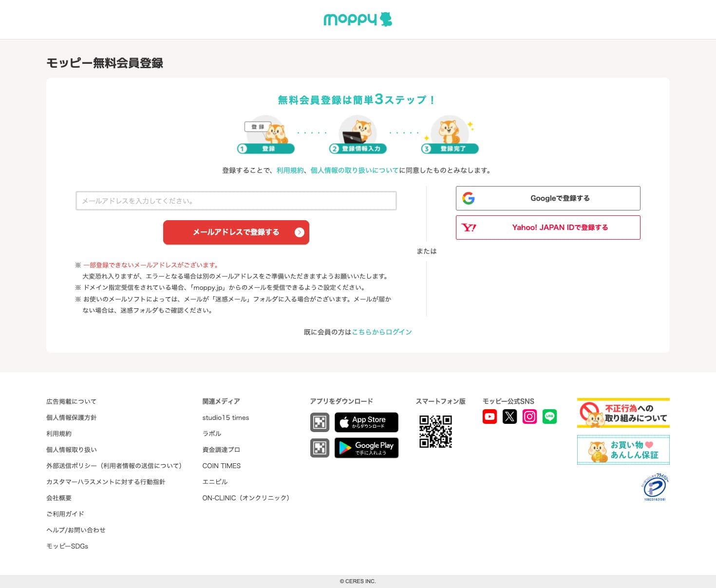Click the Yahoo Y! logo icon
The height and width of the screenshot is (588, 716).
click(x=469, y=228)
